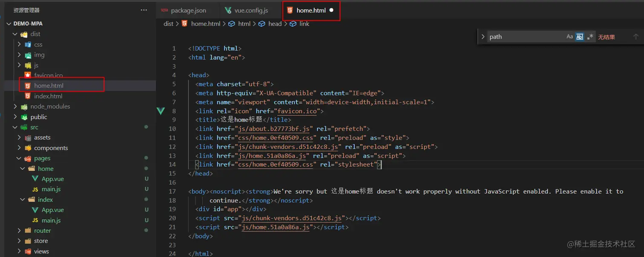Open main.js in the index folder
This screenshot has height=257, width=644.
51,220
